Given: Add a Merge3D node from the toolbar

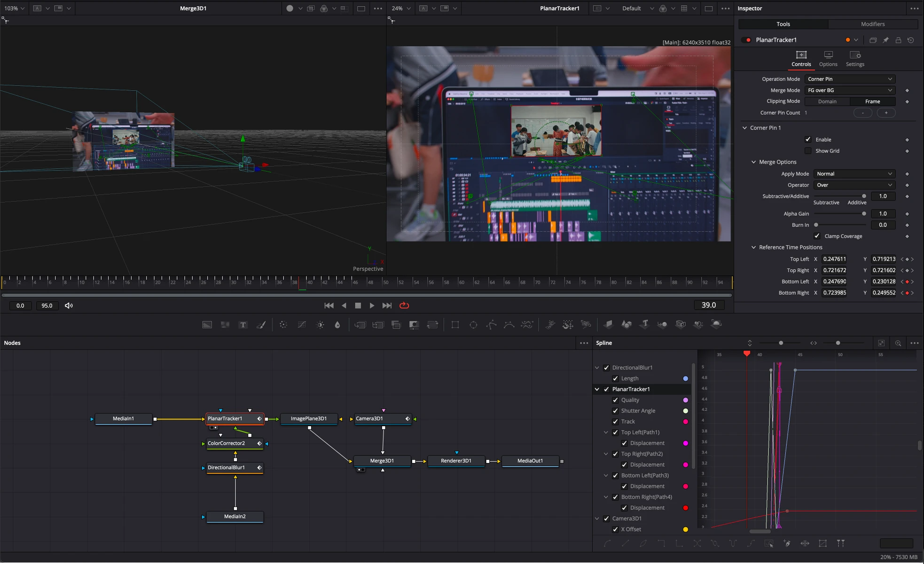Looking at the screenshot, I should point(663,325).
